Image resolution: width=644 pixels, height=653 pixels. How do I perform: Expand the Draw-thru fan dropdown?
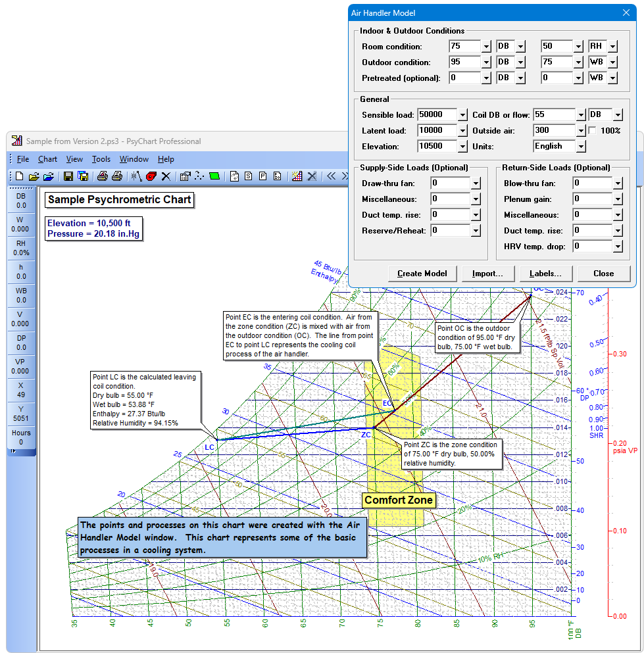point(476,183)
